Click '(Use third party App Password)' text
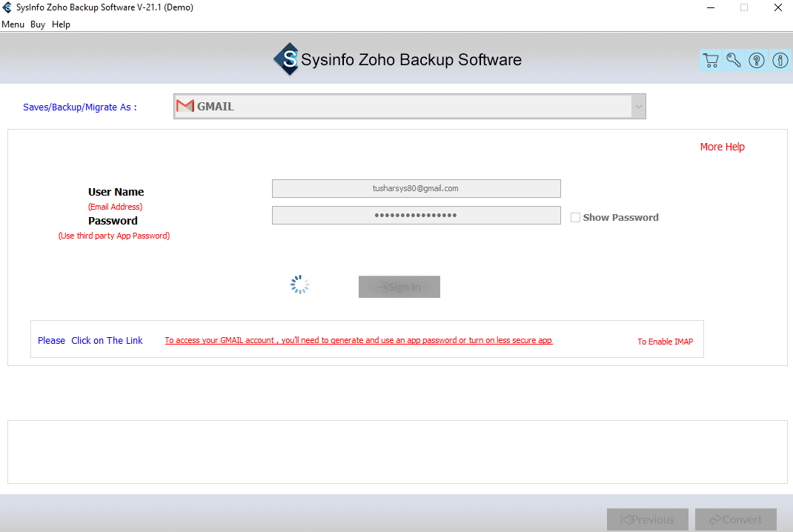 114,236
